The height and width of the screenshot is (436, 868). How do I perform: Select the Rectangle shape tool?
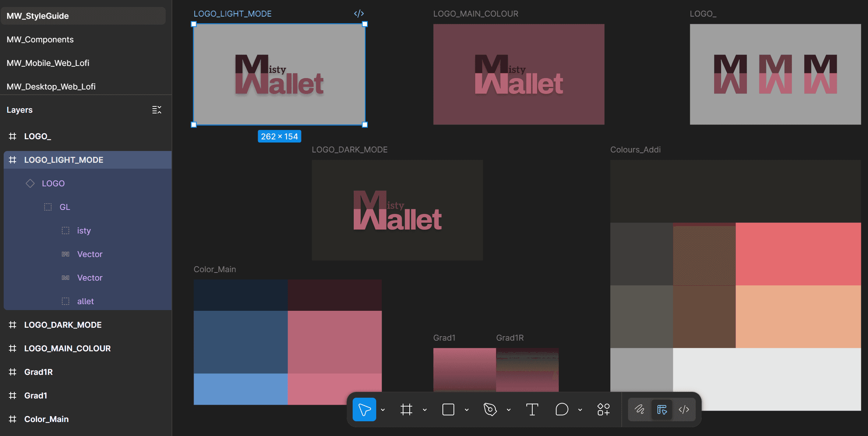[x=448, y=409]
